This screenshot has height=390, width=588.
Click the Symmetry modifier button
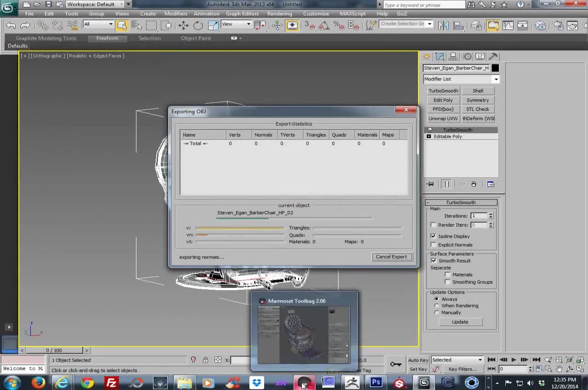[478, 100]
